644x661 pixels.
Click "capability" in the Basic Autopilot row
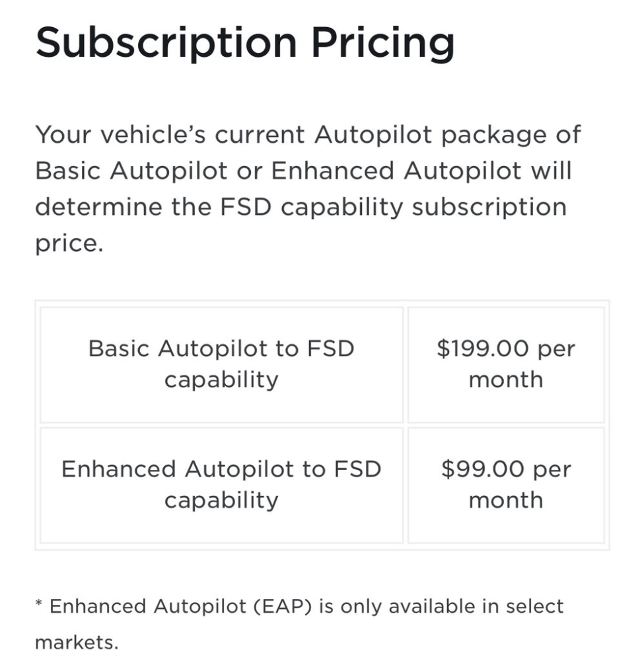coord(221,380)
